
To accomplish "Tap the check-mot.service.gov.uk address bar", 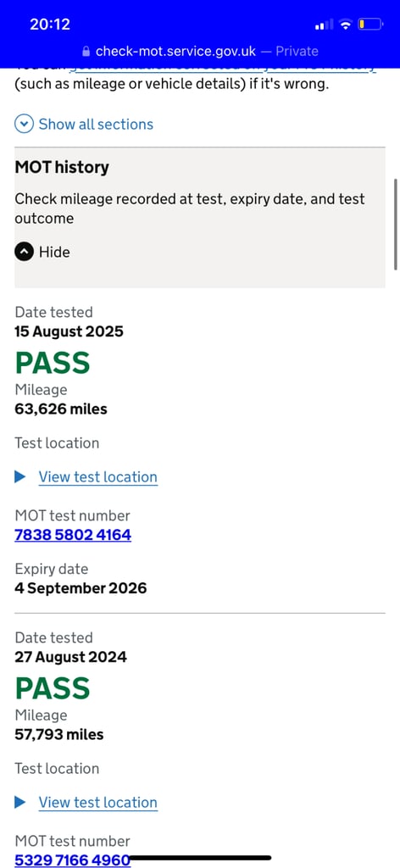I will (x=200, y=52).
